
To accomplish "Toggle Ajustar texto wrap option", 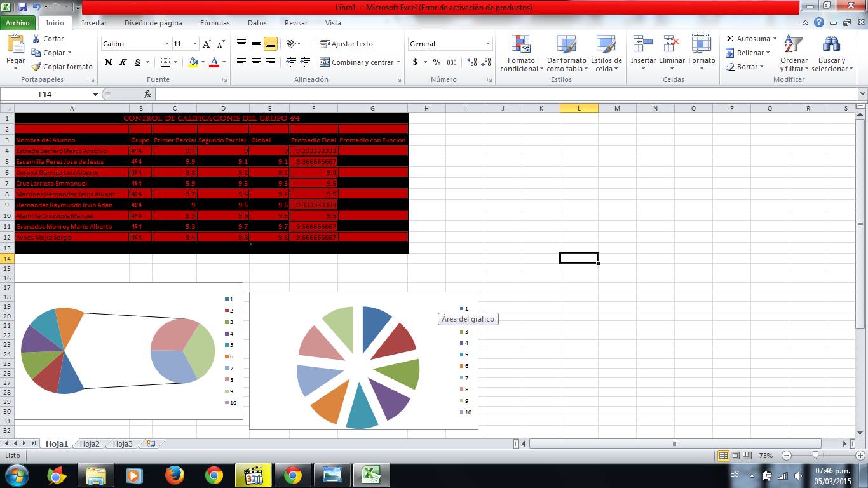I will click(x=346, y=44).
